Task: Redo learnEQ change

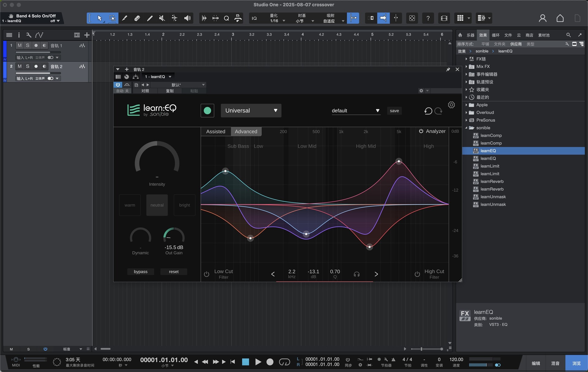Action: pos(439,111)
